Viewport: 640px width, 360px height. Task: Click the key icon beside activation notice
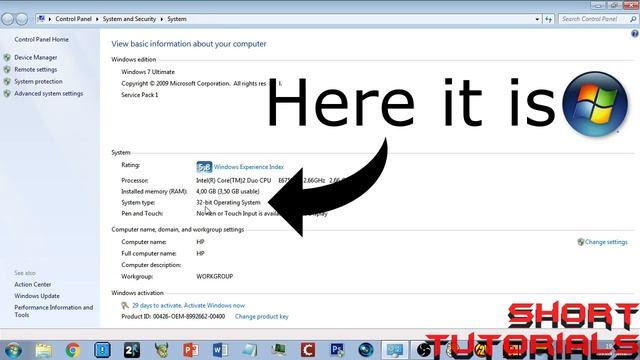pyautogui.click(x=125, y=305)
